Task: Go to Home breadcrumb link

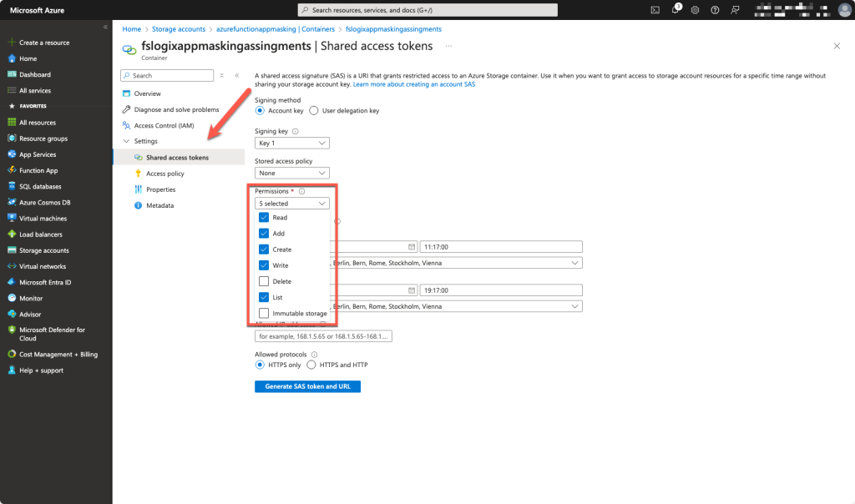Action: click(131, 29)
